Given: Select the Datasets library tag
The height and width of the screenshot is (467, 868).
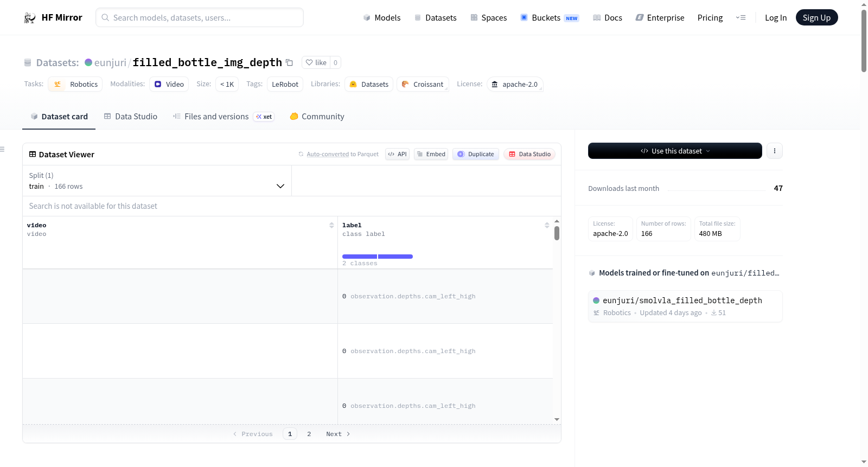Looking at the screenshot, I should 369,84.
